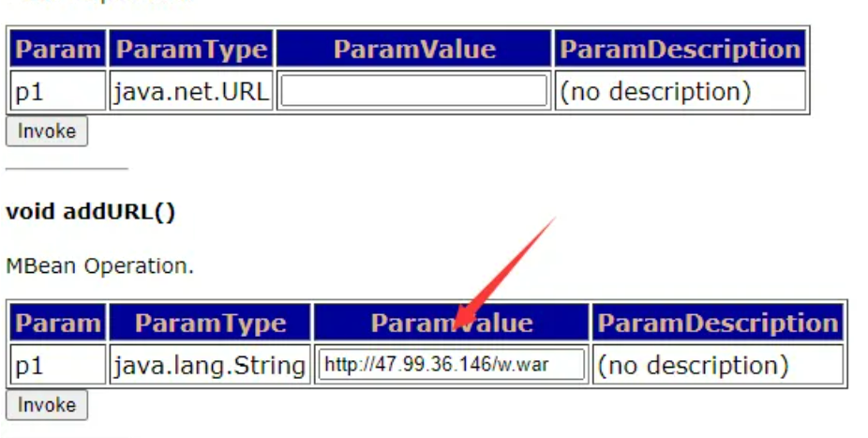Click the 'Param' header in upper table
Screen dimensions: 868x438
pyautogui.click(x=57, y=49)
